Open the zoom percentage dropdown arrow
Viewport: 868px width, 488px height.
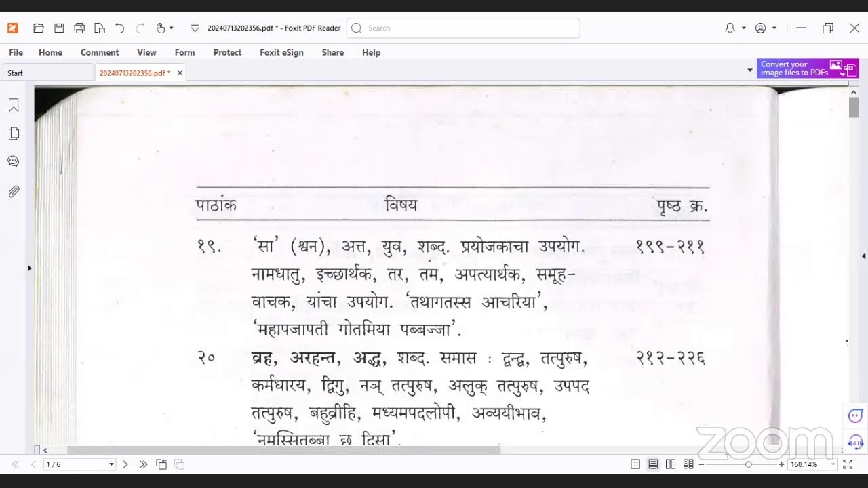pos(834,464)
